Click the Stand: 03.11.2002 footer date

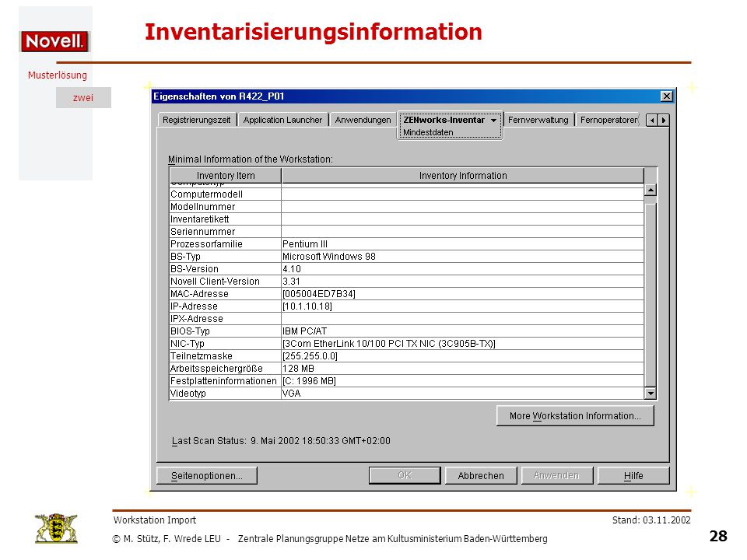point(651,520)
